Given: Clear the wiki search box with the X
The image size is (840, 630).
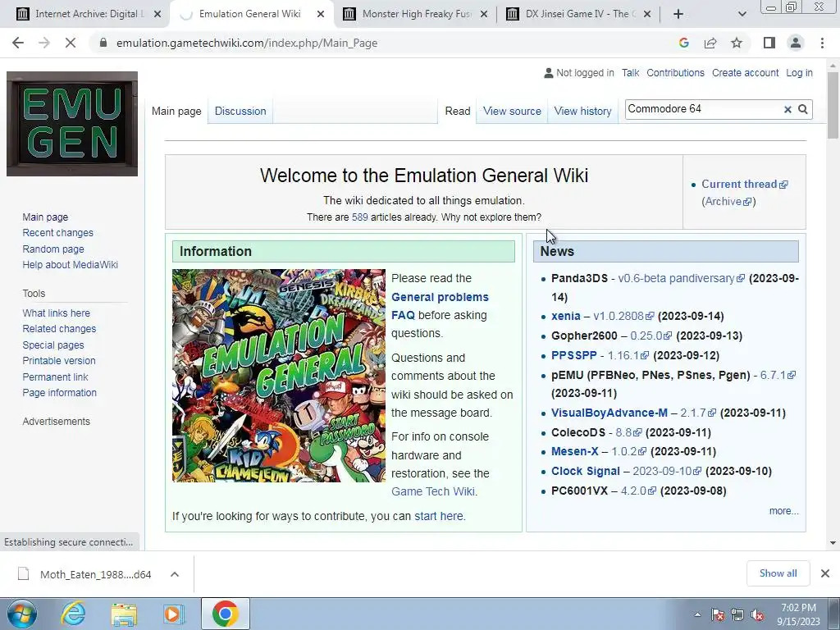Looking at the screenshot, I should 787,109.
